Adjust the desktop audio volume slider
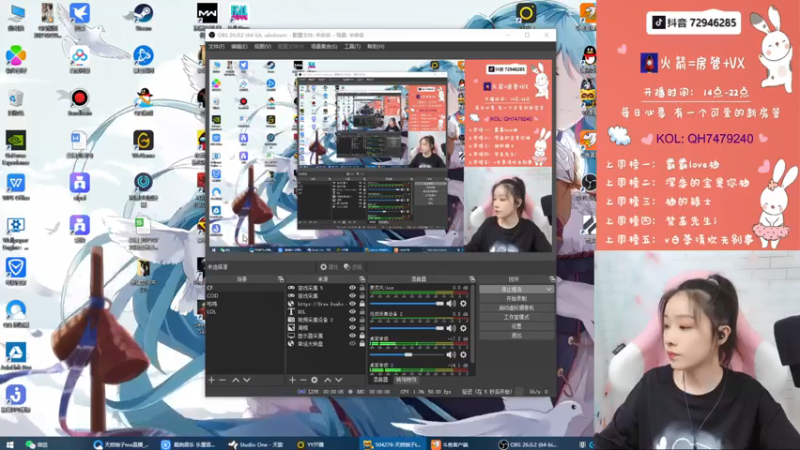Viewport: 800px width, 450px height. click(407, 355)
